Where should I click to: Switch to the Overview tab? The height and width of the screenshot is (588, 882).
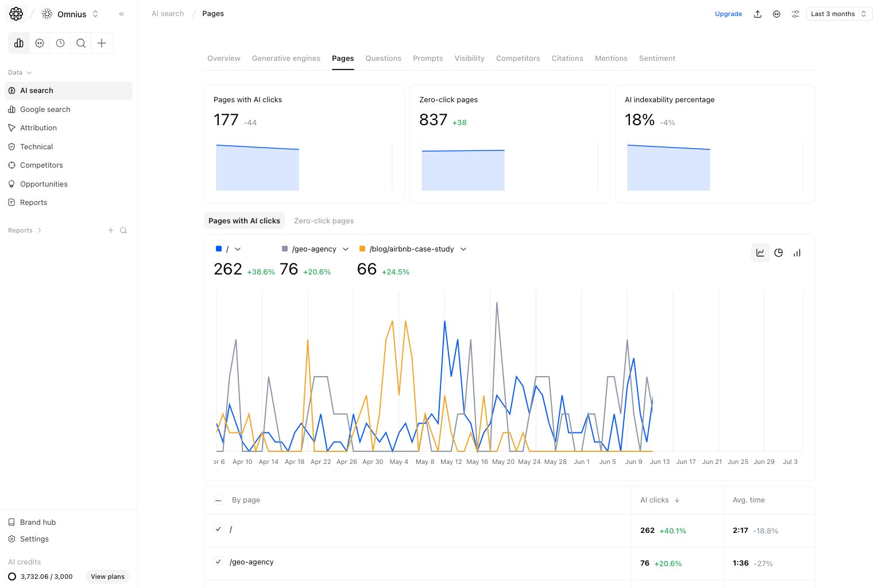click(x=224, y=59)
